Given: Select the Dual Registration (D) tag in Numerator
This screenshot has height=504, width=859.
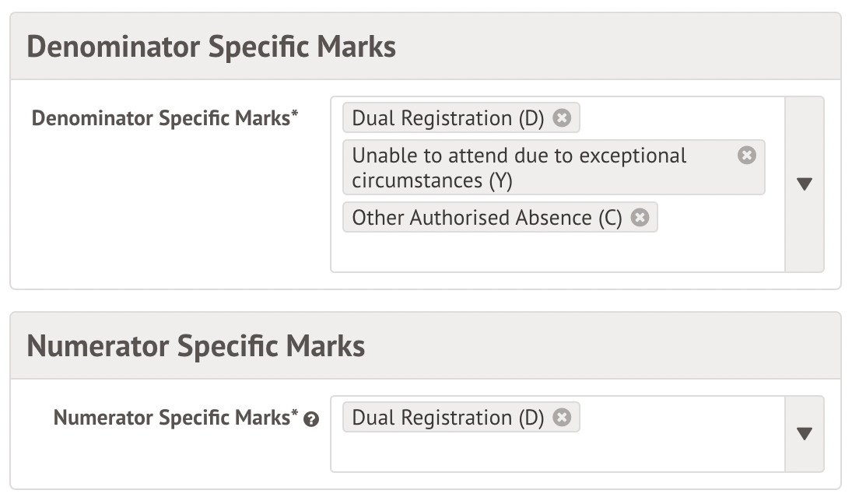Looking at the screenshot, I should click(447, 418).
